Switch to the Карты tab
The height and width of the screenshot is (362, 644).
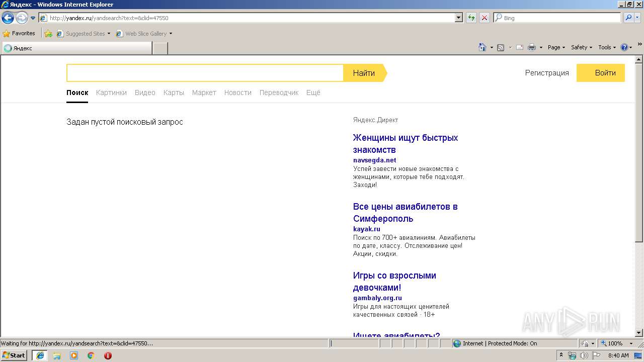coord(174,93)
